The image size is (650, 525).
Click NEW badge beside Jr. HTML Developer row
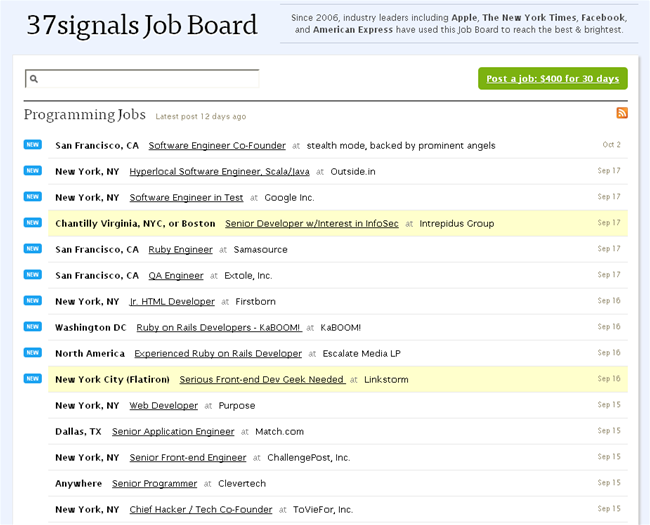point(32,301)
